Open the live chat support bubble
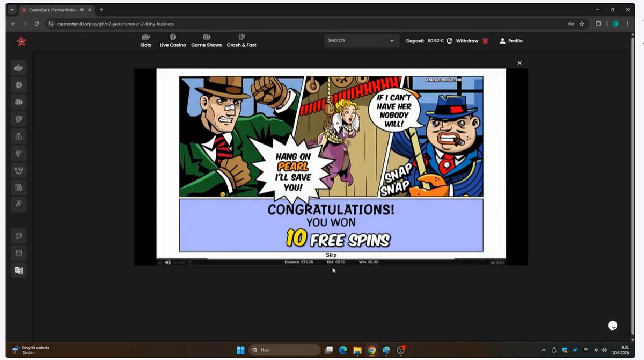Viewport: 644px width, 360px height. 612,325
